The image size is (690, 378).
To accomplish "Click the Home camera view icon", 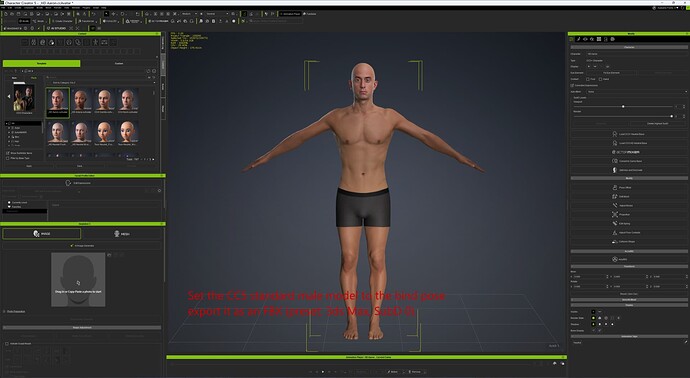I will 147,14.
